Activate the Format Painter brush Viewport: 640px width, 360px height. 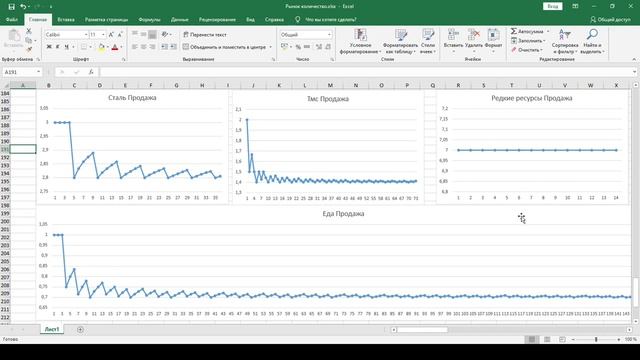(29, 49)
